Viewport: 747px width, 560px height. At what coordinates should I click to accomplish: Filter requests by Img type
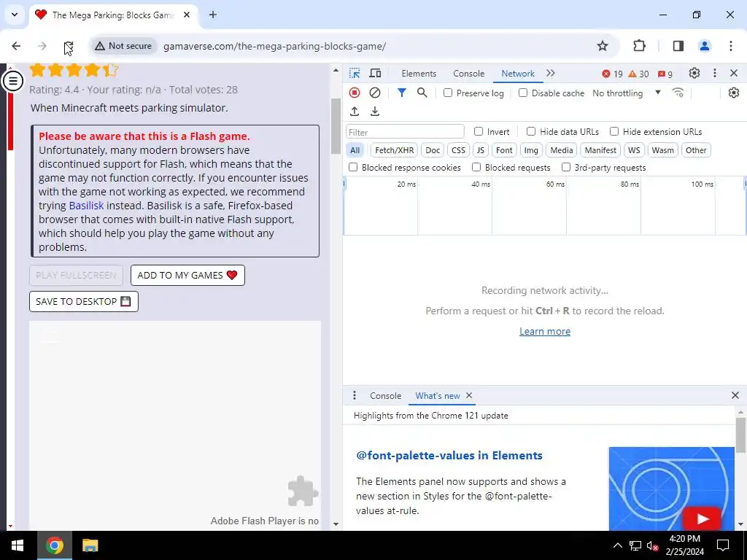click(531, 150)
